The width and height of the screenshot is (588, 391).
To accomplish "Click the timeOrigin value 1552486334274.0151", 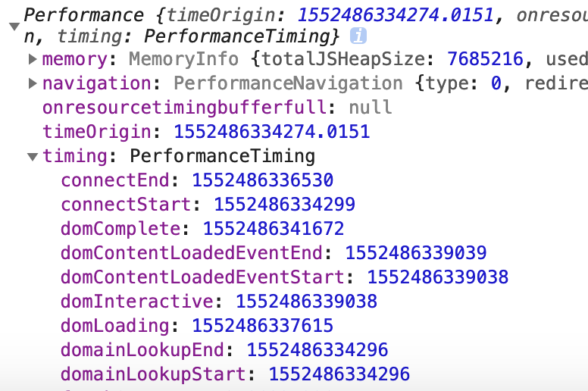I will (271, 132).
